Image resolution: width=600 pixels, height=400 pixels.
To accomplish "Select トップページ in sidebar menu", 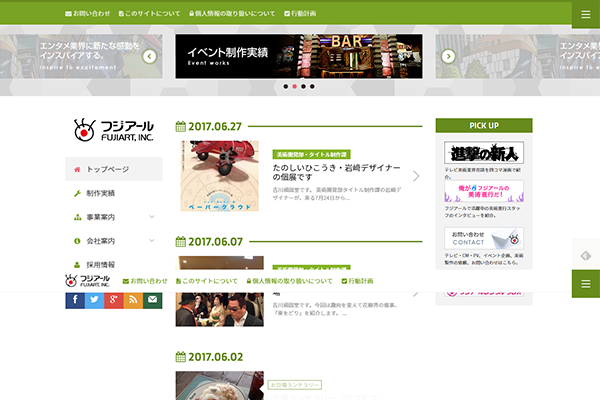I will coord(108,169).
